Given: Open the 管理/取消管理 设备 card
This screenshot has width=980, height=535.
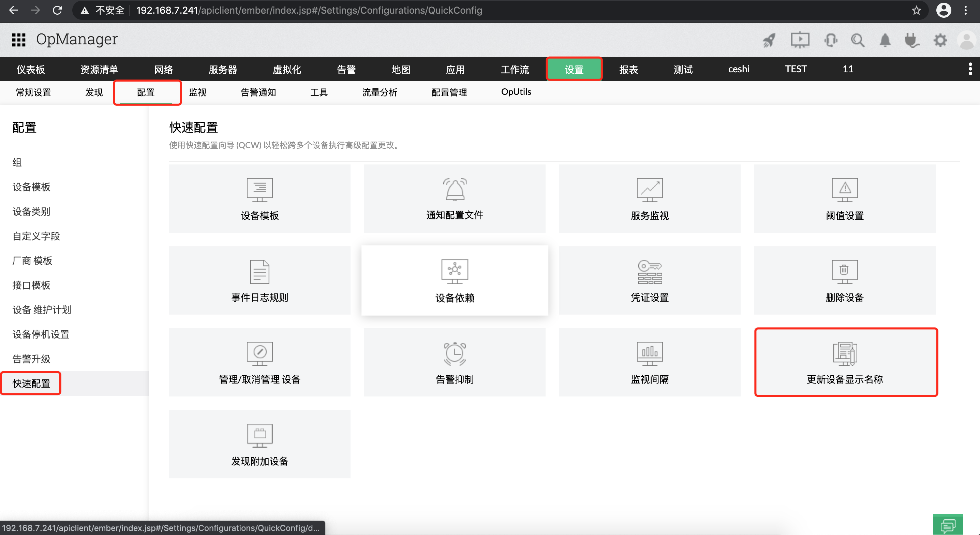Looking at the screenshot, I should pos(259,362).
